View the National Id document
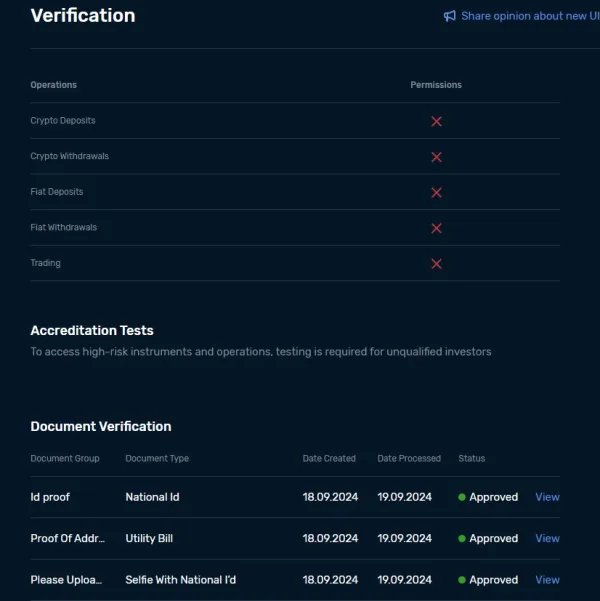The width and height of the screenshot is (600, 601). click(547, 497)
